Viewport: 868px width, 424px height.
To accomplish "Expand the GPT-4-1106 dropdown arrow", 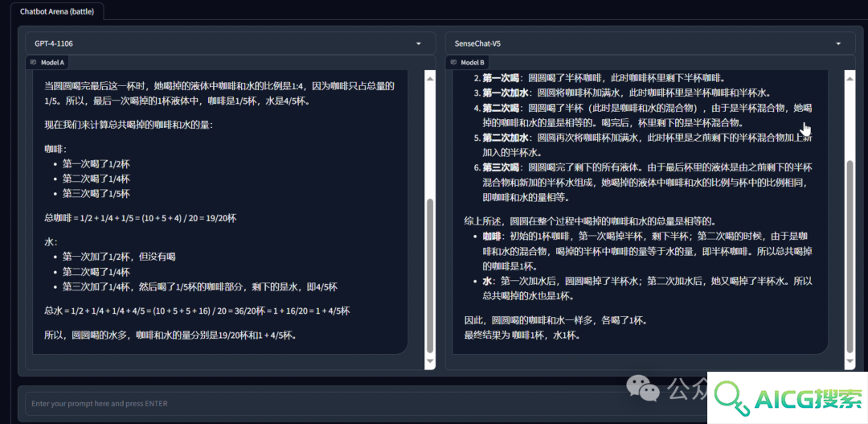I will [419, 43].
